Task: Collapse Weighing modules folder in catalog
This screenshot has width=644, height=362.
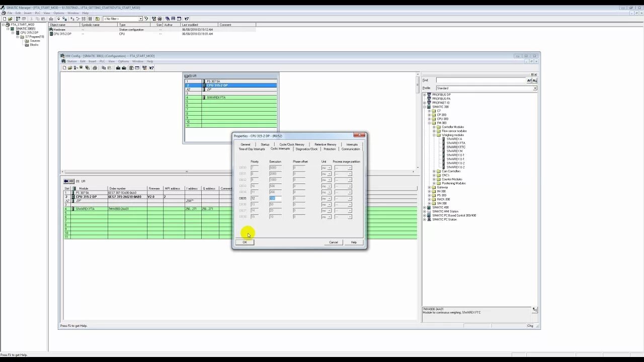Action: pos(434,135)
